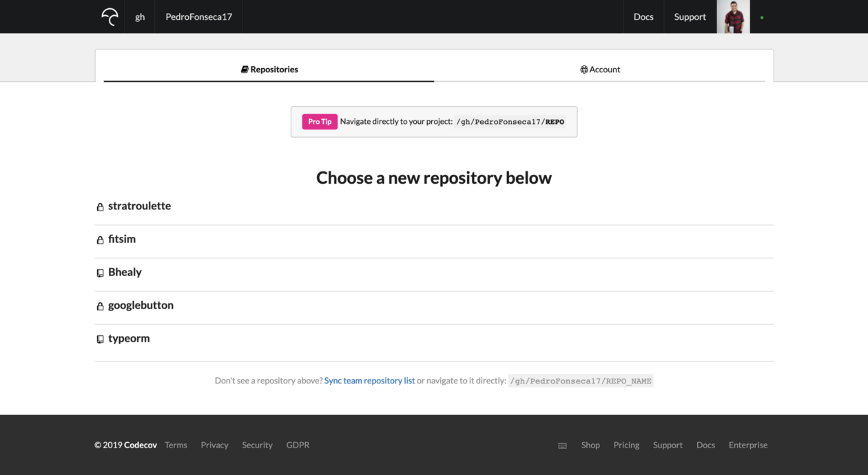Image resolution: width=868 pixels, height=475 pixels.
Task: Open PedroFonseca17 owner in header
Action: [198, 17]
